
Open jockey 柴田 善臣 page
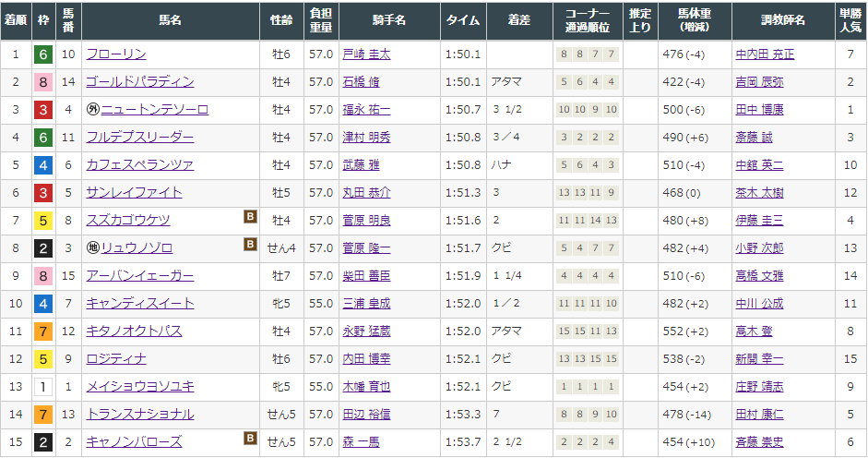pyautogui.click(x=366, y=275)
